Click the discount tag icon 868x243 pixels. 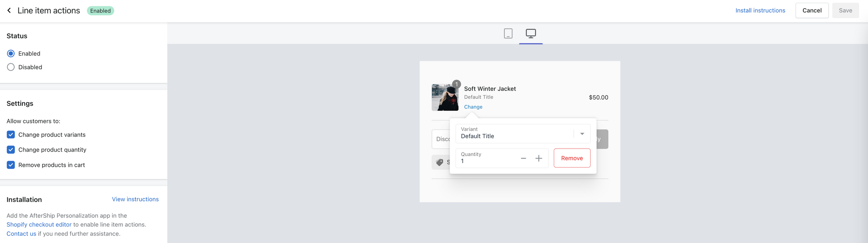[440, 162]
